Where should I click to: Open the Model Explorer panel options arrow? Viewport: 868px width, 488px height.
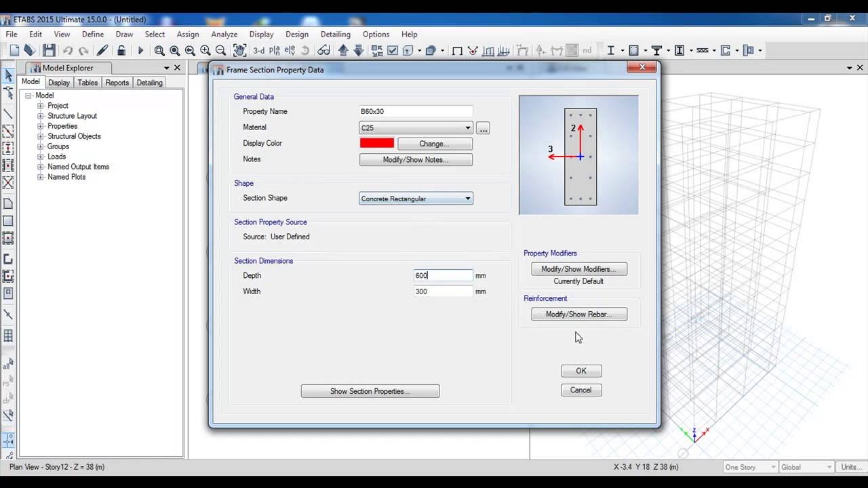click(x=167, y=68)
